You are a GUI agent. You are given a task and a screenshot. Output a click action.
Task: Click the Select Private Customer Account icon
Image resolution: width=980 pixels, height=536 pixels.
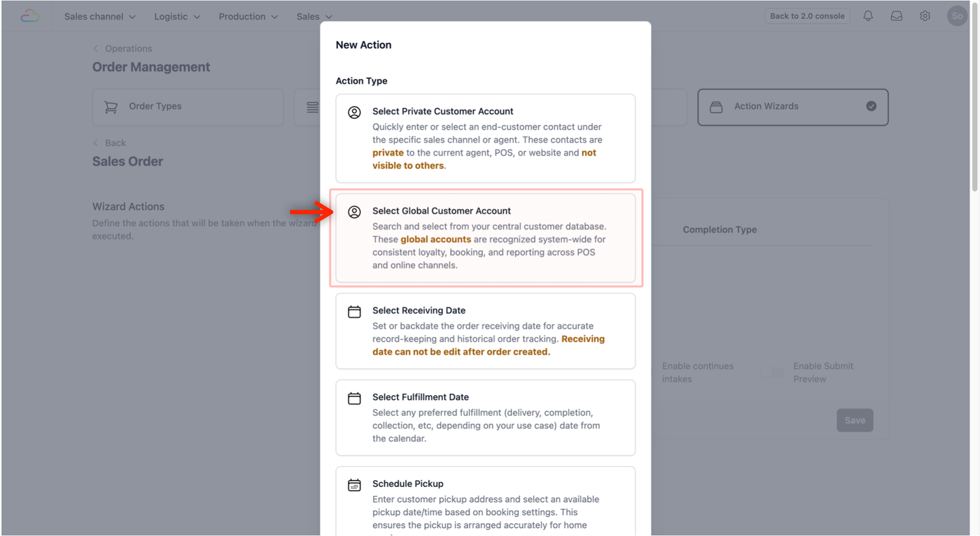pos(354,112)
